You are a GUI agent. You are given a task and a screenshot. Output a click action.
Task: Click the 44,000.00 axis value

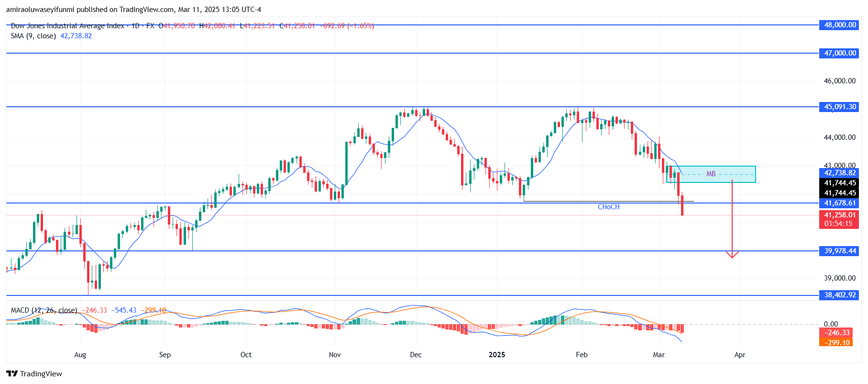click(839, 137)
